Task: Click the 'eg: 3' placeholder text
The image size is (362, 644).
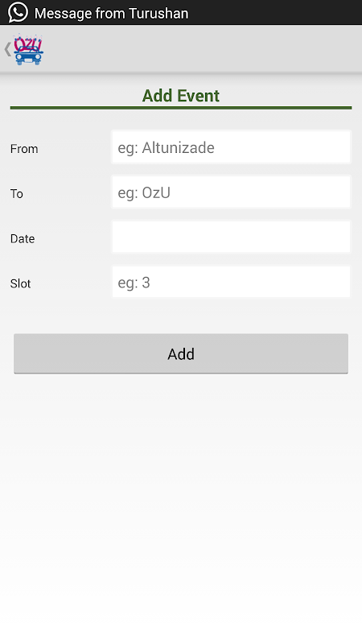Action: coord(134,283)
